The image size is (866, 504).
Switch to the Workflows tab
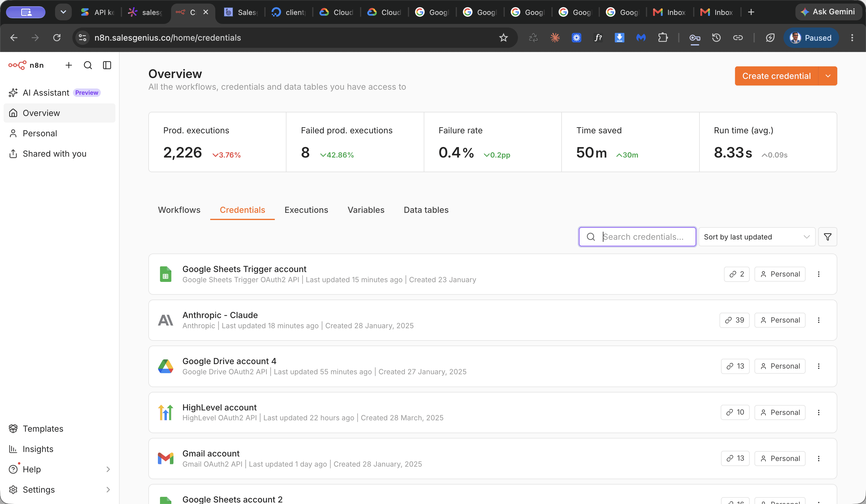point(179,210)
